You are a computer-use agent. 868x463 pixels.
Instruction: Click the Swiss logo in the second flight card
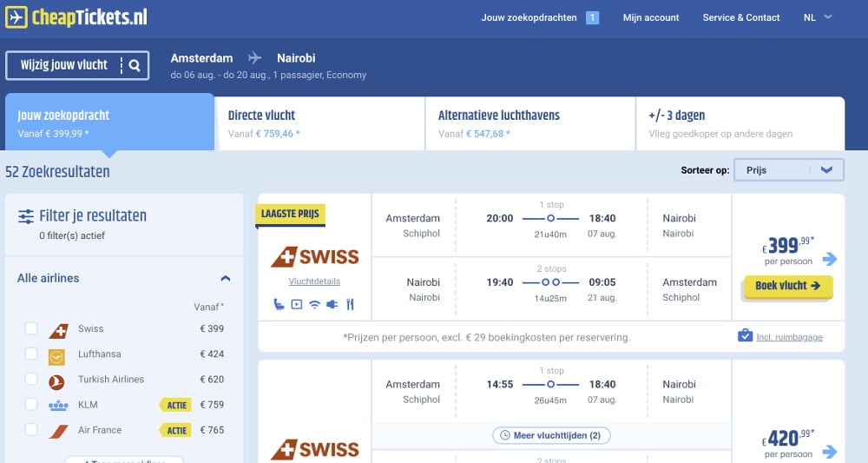tap(314, 449)
